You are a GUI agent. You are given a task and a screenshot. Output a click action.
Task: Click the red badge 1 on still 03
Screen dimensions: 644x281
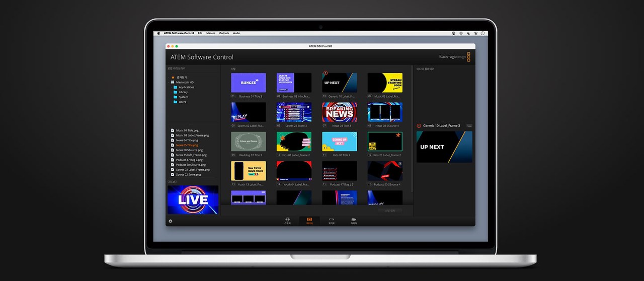click(x=325, y=73)
